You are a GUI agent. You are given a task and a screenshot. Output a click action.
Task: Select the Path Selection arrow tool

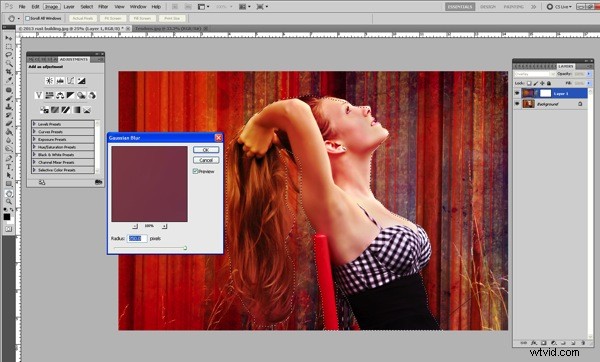(8, 175)
